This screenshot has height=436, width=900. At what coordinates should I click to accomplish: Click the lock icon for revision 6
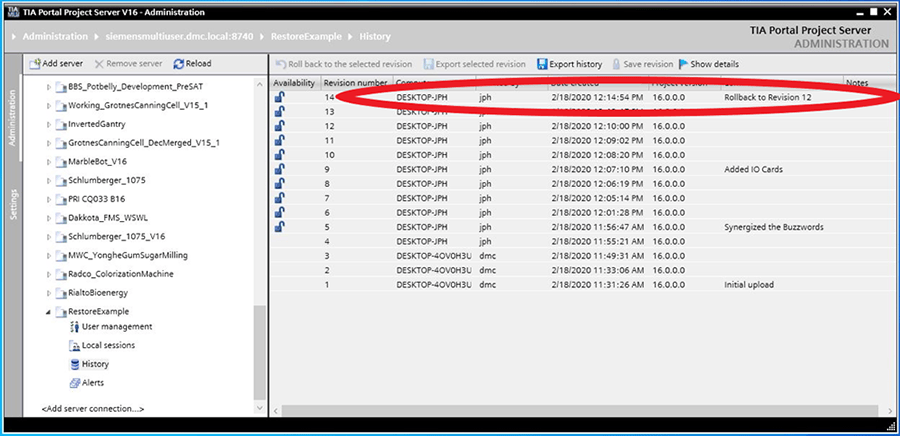pos(280,212)
